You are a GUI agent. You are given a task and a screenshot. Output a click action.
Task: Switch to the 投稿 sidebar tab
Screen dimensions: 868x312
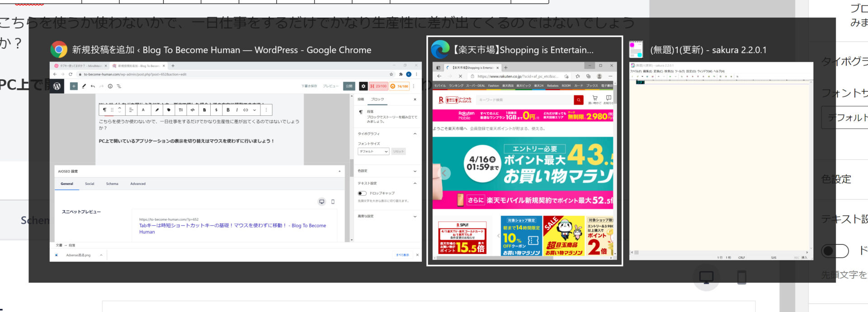pyautogui.click(x=361, y=99)
